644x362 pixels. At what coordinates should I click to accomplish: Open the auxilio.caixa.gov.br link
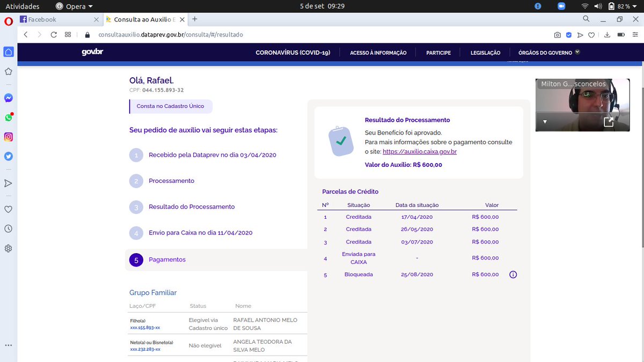(420, 152)
